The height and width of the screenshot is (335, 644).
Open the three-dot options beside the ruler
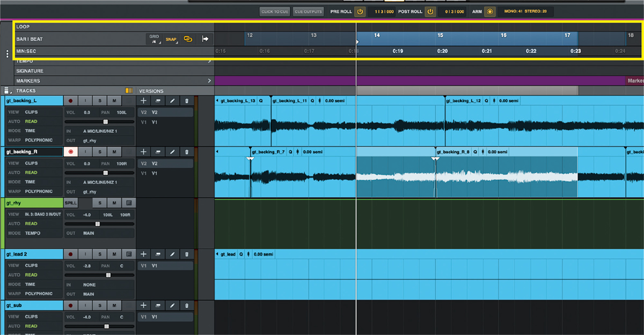pyautogui.click(x=7, y=54)
